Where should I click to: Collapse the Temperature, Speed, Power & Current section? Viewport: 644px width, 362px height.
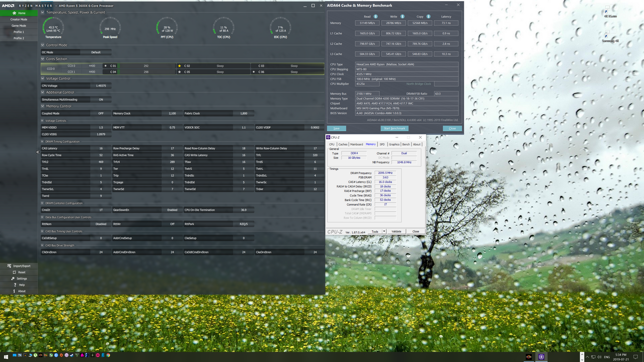point(42,12)
